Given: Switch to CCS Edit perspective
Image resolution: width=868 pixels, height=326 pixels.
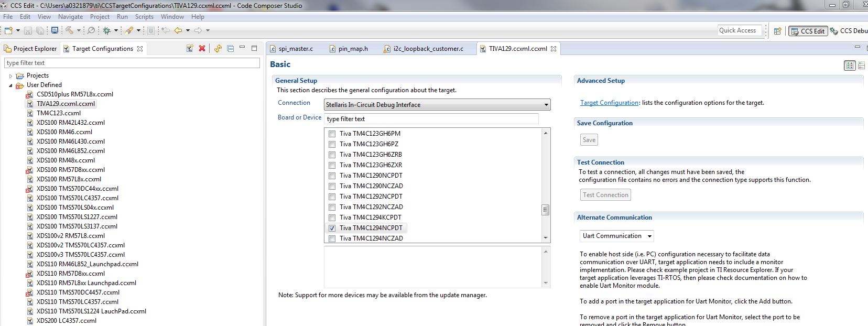Looking at the screenshot, I should point(808,31).
